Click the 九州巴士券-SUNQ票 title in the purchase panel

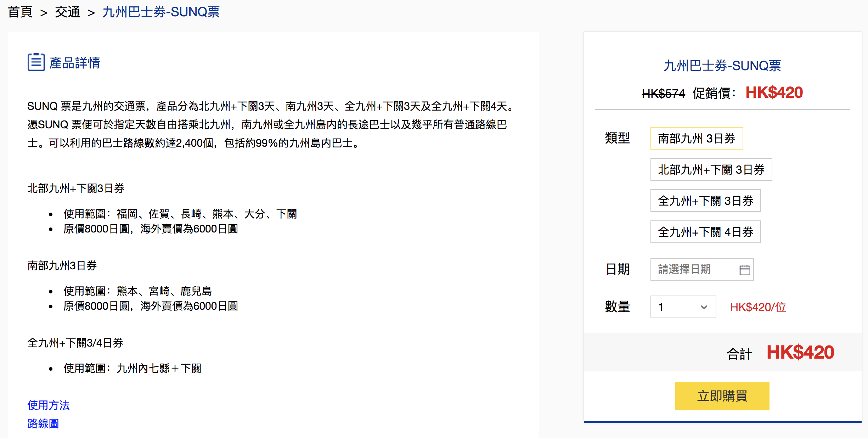point(722,66)
